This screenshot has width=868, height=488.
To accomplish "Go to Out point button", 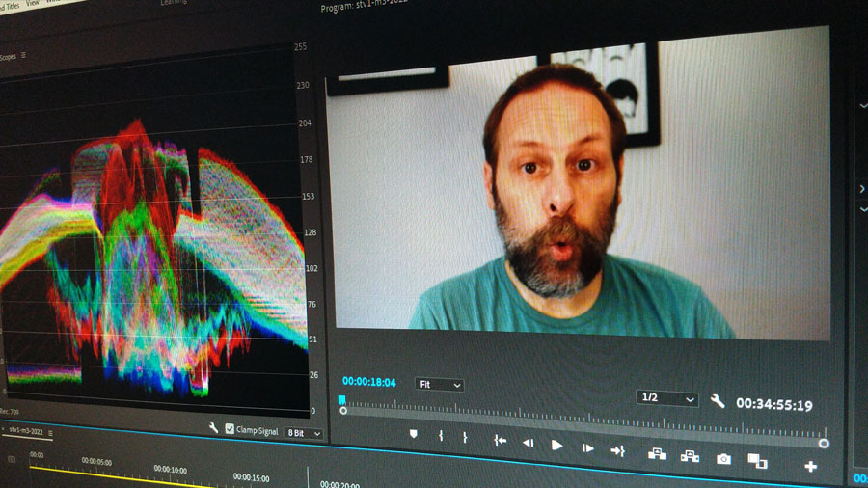I will point(618,451).
